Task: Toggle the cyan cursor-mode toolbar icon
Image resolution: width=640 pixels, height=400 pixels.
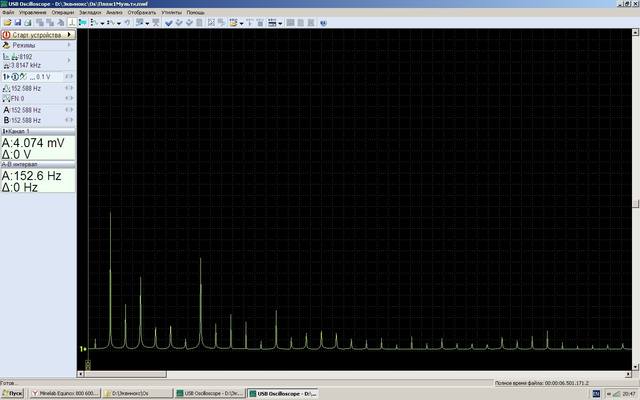Action: click(82, 23)
